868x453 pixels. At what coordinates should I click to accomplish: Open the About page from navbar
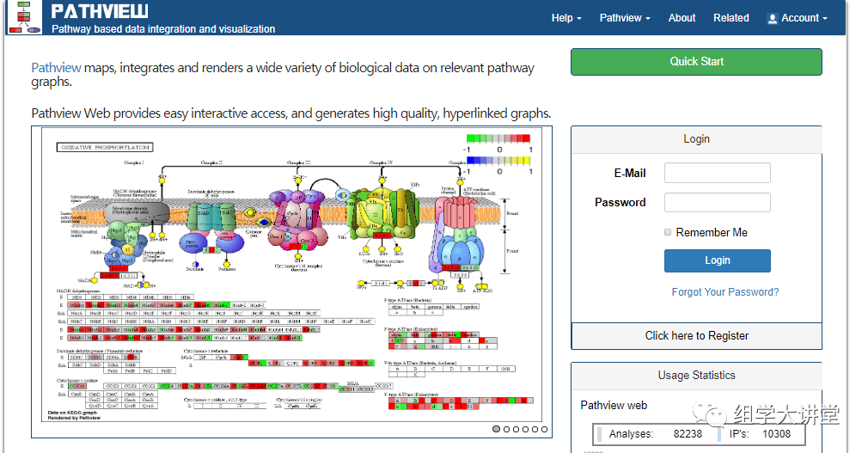[682, 18]
